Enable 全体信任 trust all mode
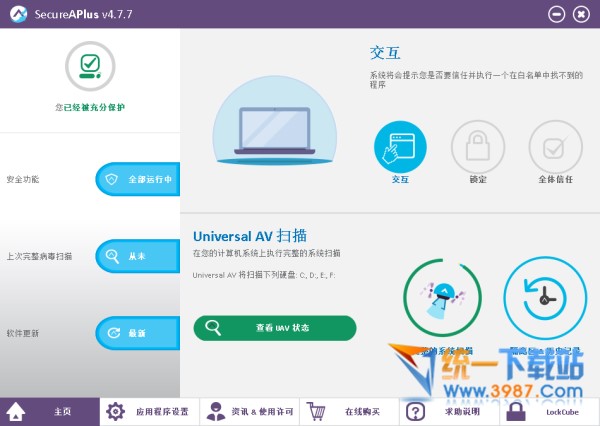Image resolution: width=600 pixels, height=426 pixels. coord(554,148)
